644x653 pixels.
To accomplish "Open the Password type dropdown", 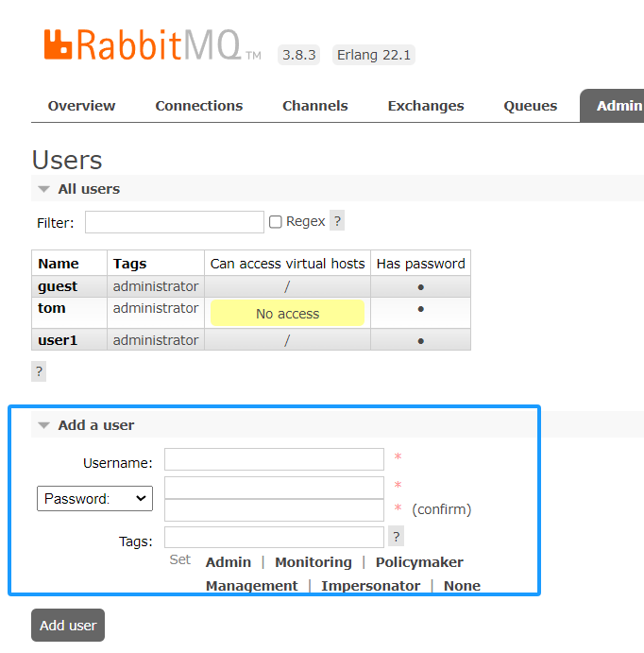I will coord(94,499).
